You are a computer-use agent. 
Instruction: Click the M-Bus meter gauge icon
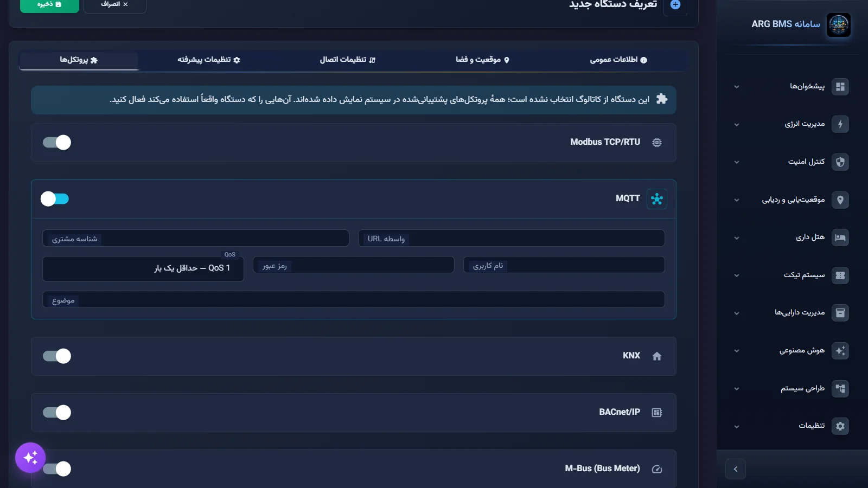(657, 469)
